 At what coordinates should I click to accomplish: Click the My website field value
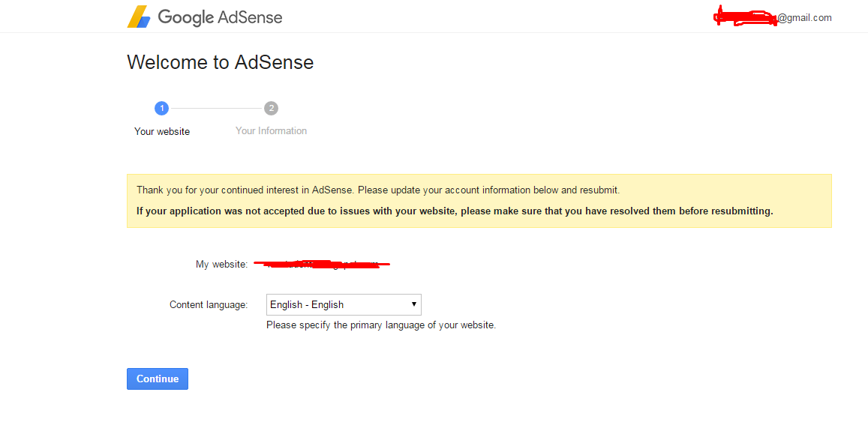321,264
